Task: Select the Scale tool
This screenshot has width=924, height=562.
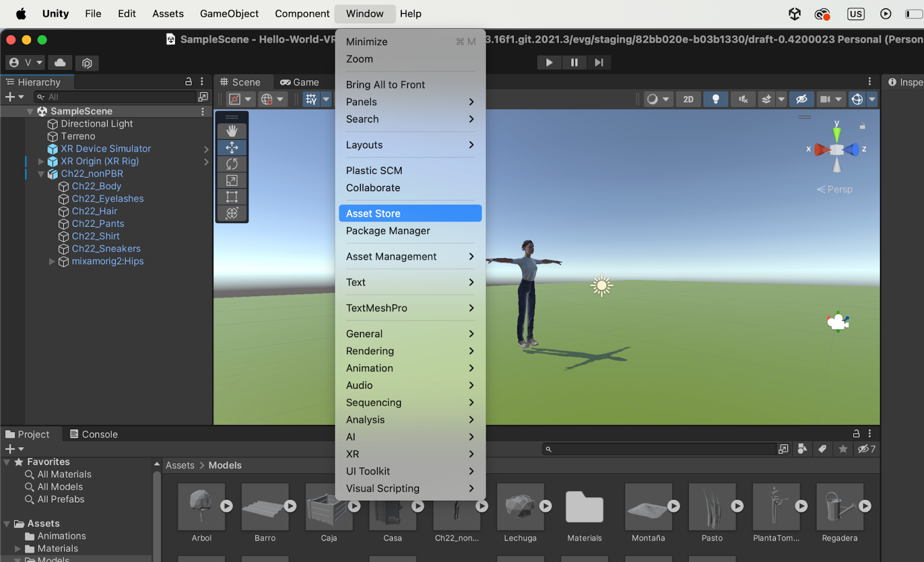Action: point(232,181)
